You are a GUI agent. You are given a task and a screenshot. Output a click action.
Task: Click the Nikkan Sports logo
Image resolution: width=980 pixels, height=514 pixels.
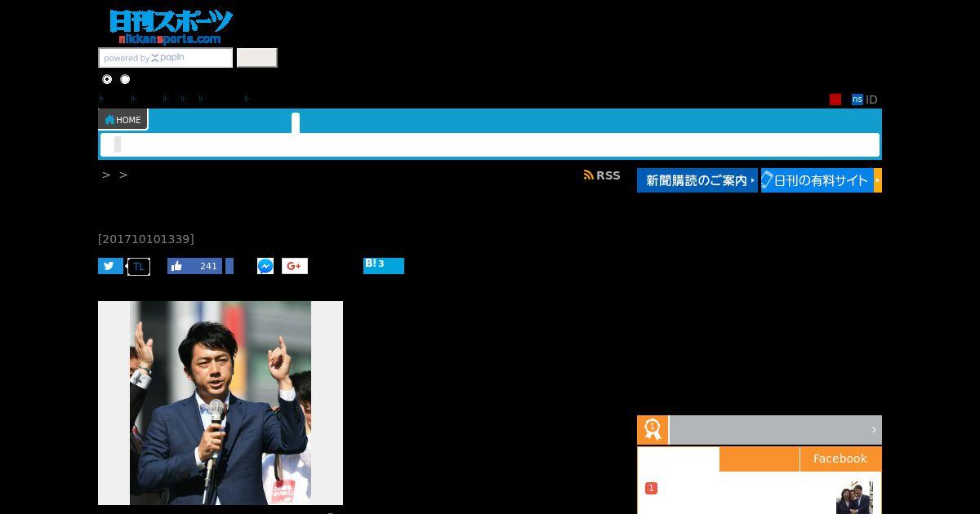[171, 27]
